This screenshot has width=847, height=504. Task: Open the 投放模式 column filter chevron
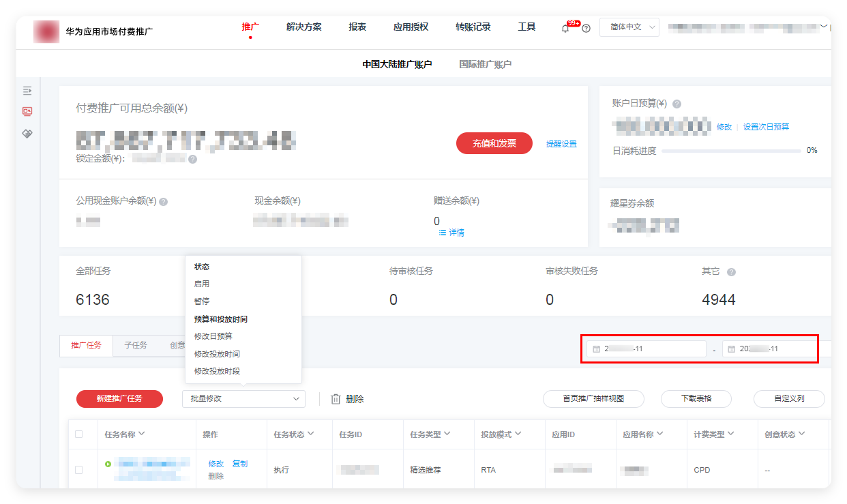coord(518,434)
